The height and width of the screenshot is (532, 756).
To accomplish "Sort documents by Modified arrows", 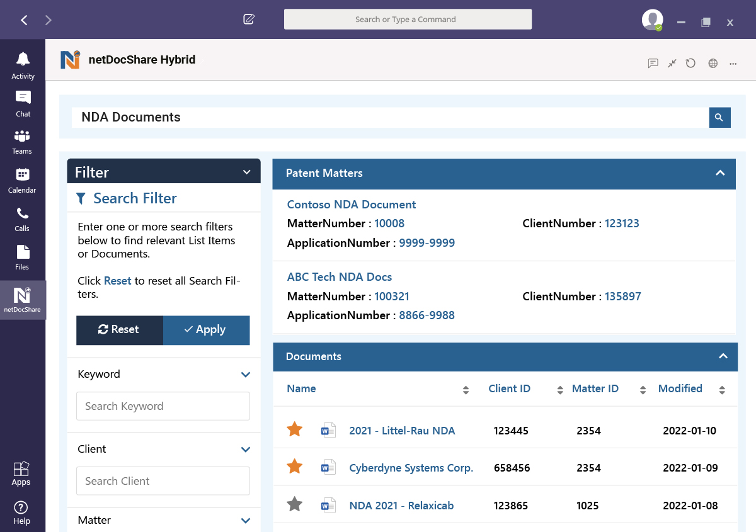I will point(722,390).
